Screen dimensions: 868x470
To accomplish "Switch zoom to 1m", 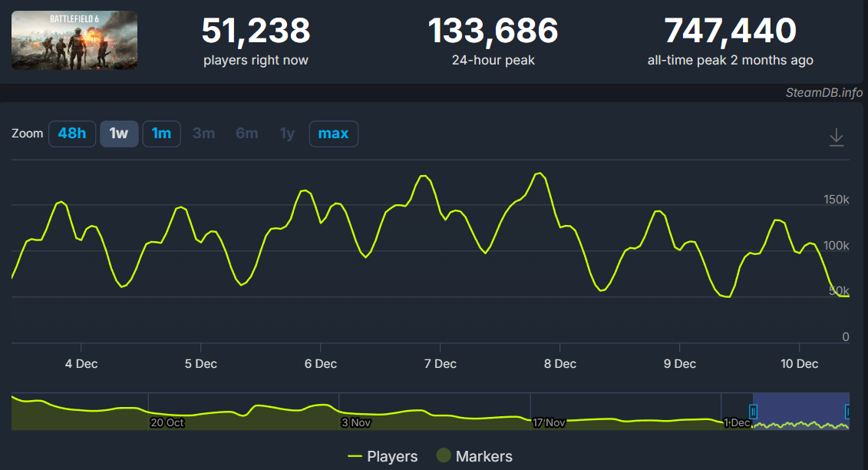I will pos(162,134).
